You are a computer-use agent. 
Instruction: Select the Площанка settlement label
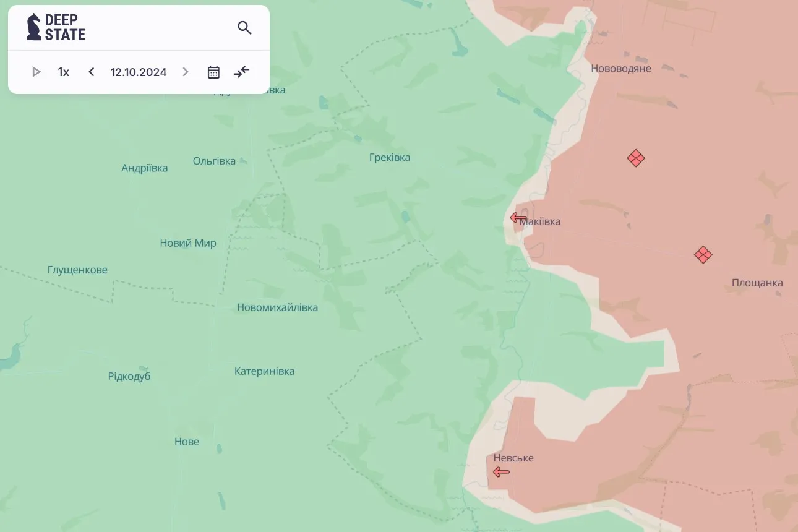click(757, 283)
